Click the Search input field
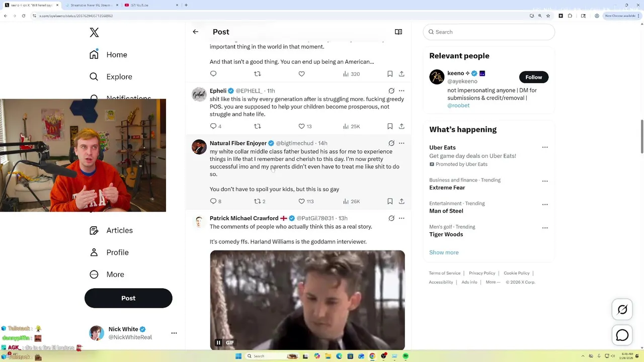The height and width of the screenshot is (362, 644). (x=489, y=32)
